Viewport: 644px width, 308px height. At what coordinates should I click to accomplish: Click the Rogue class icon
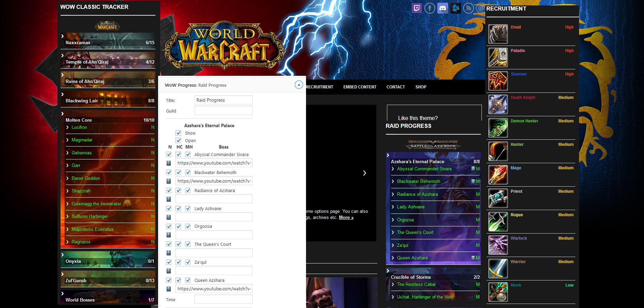[498, 222]
